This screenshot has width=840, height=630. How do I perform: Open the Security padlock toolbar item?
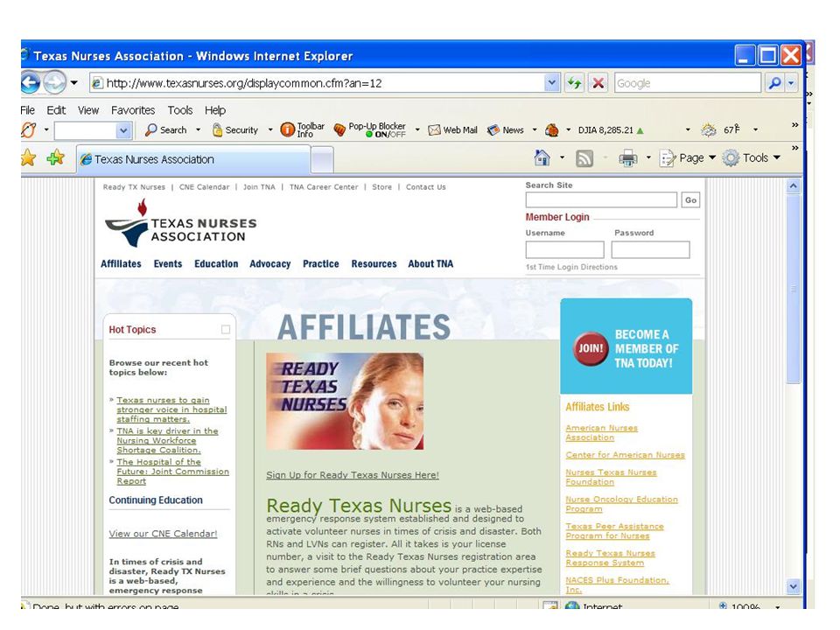235,129
